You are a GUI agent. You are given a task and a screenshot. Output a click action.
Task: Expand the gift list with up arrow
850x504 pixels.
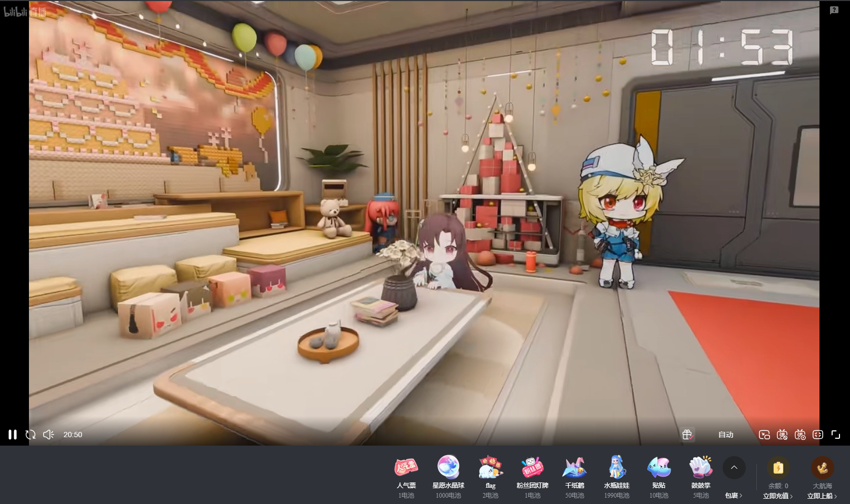[x=734, y=467]
